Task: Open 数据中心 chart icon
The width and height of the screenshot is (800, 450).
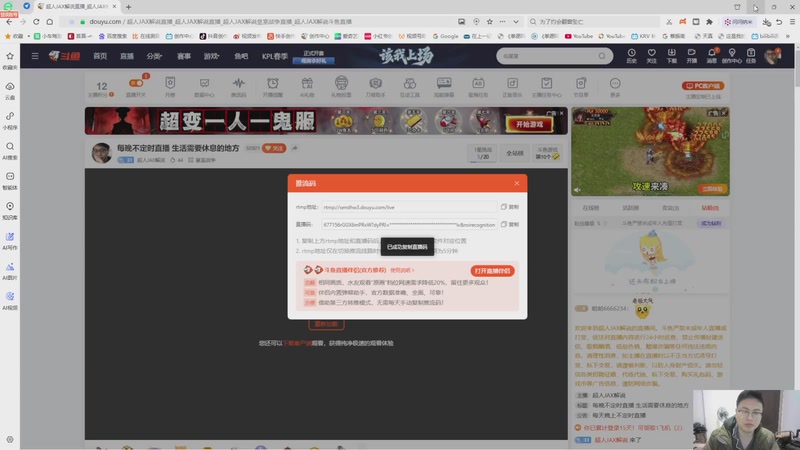Action: pos(204,87)
